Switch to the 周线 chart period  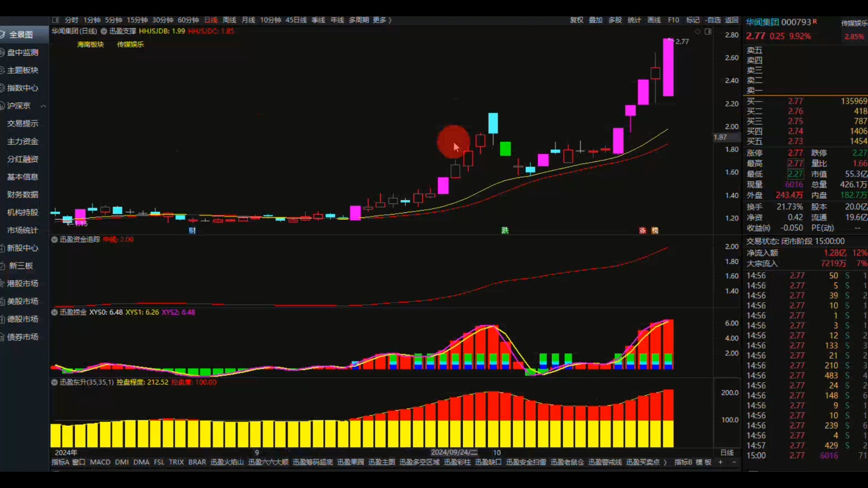pyautogui.click(x=229, y=20)
